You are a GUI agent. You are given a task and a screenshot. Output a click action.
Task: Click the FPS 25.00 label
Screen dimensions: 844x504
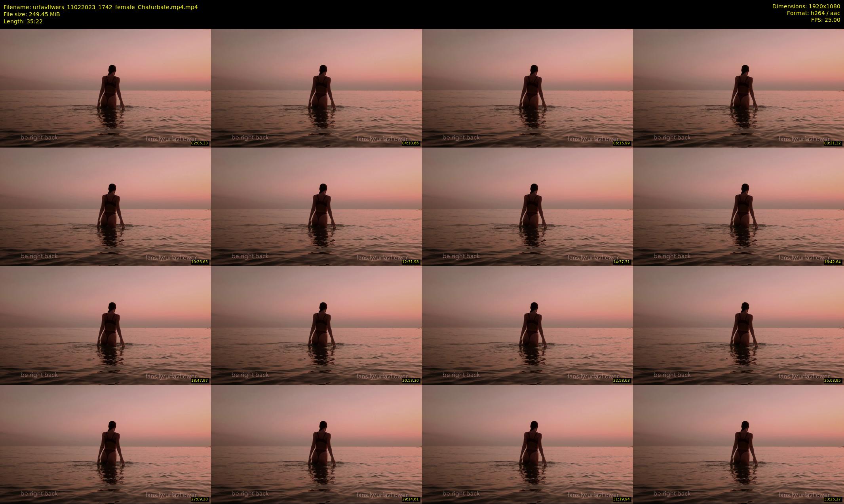pos(825,20)
